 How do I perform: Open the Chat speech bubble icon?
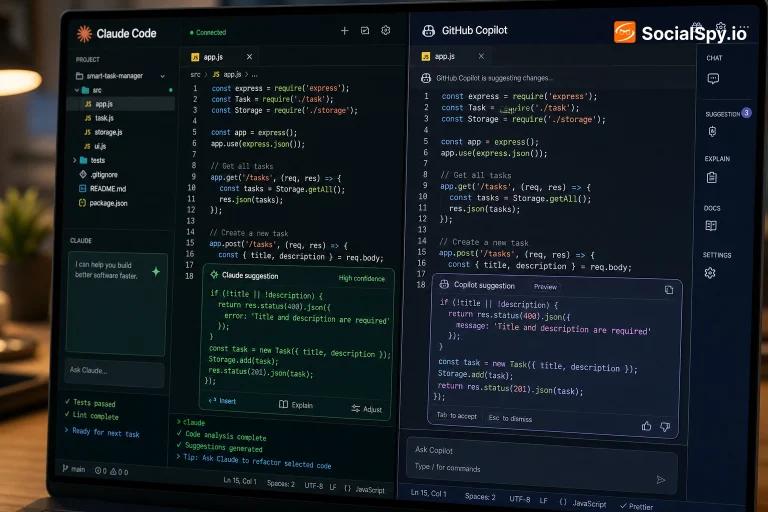tap(713, 78)
